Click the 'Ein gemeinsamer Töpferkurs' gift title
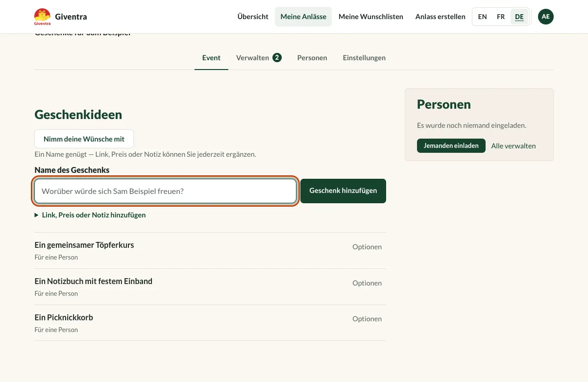588x382 pixels. pyautogui.click(x=84, y=245)
